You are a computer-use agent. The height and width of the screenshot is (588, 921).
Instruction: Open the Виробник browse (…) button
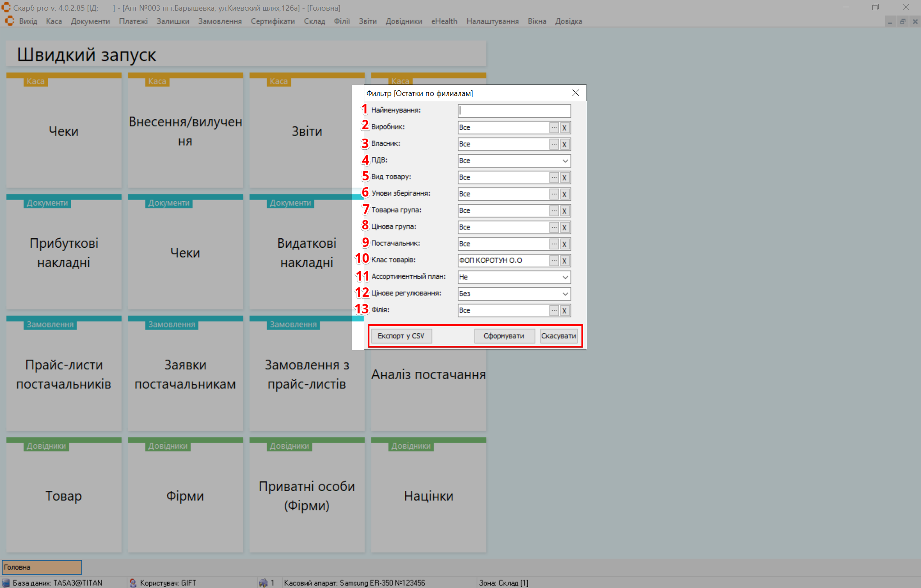pyautogui.click(x=554, y=127)
